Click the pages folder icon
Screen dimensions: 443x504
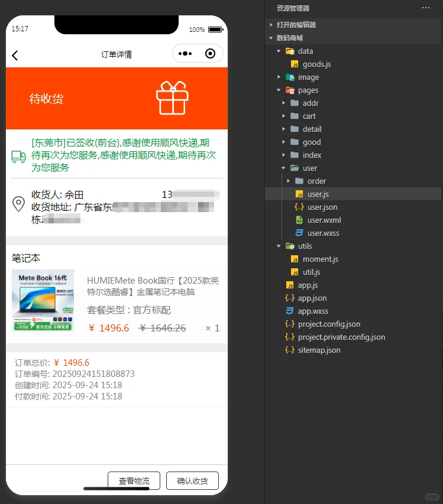tap(290, 90)
